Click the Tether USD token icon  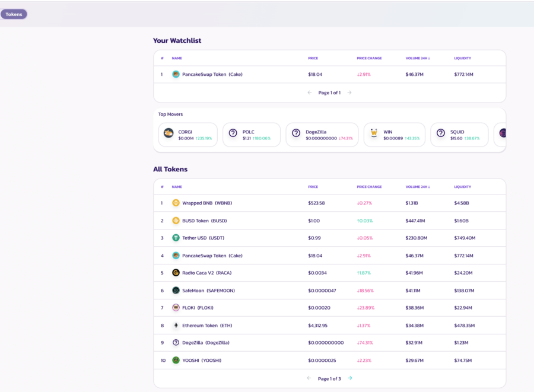pyautogui.click(x=176, y=238)
